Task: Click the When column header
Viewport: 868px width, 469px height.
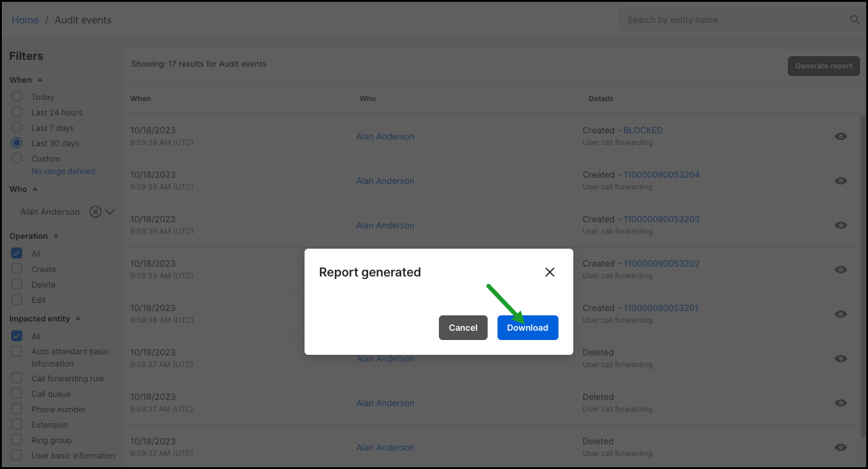Action: point(141,99)
